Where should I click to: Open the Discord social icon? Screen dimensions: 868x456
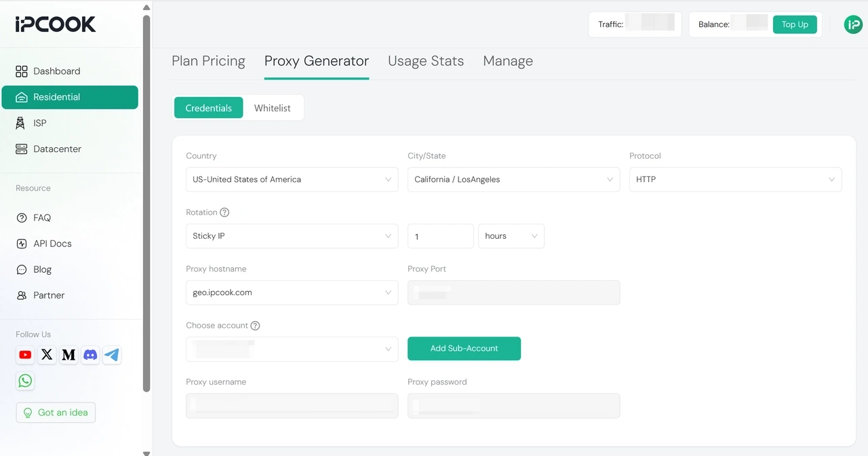coord(90,355)
